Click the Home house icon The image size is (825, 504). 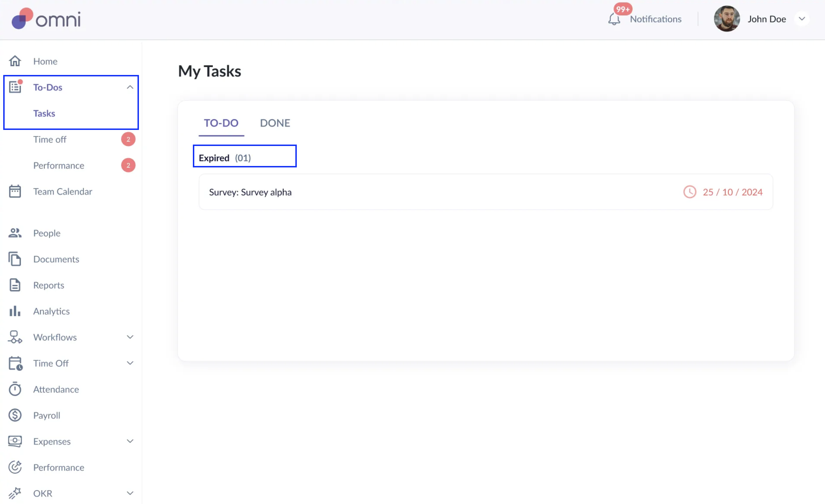pos(15,61)
